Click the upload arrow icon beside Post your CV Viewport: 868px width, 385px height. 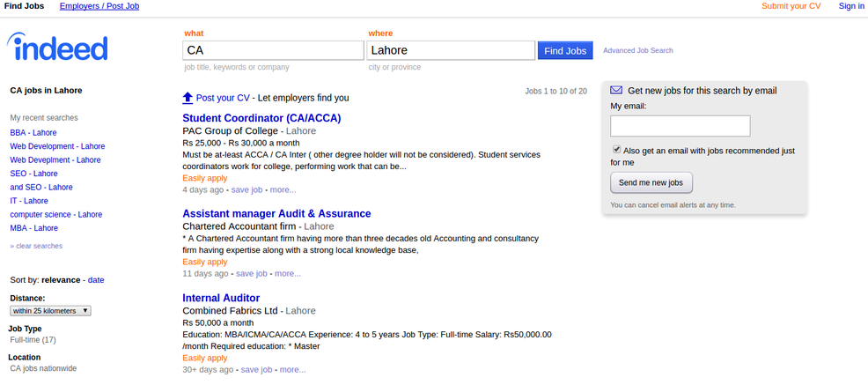pos(188,98)
